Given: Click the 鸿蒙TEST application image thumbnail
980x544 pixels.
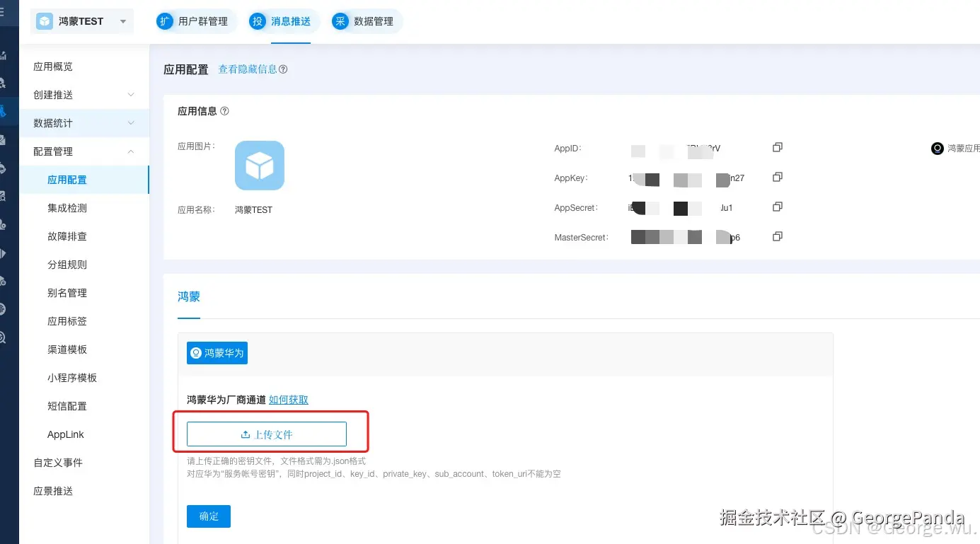Looking at the screenshot, I should coord(260,165).
